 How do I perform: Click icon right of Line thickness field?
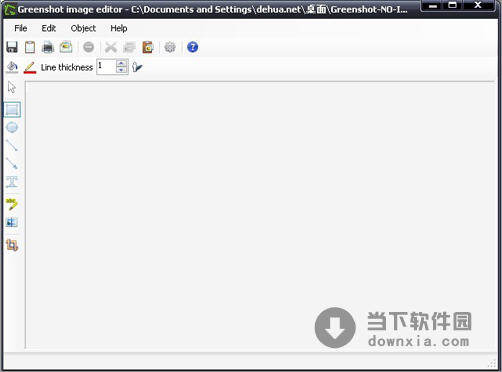pyautogui.click(x=137, y=67)
